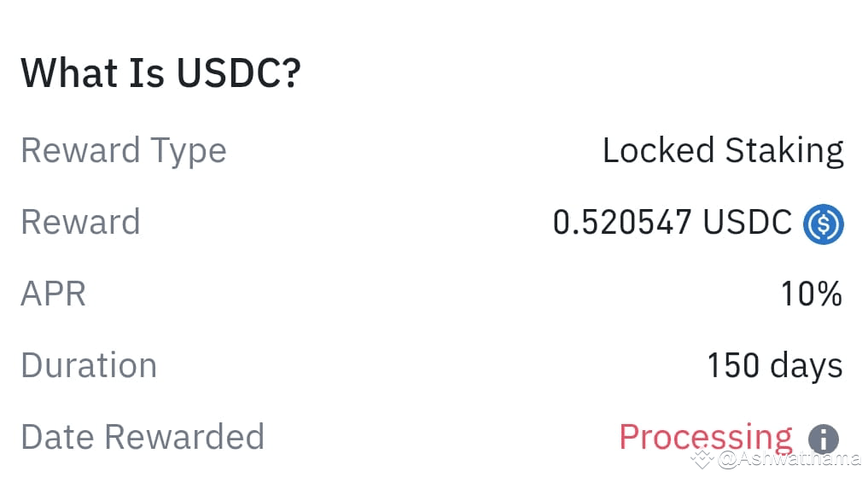This screenshot has width=868, height=477.
Task: Click the word Staking in reward type
Action: click(x=784, y=150)
